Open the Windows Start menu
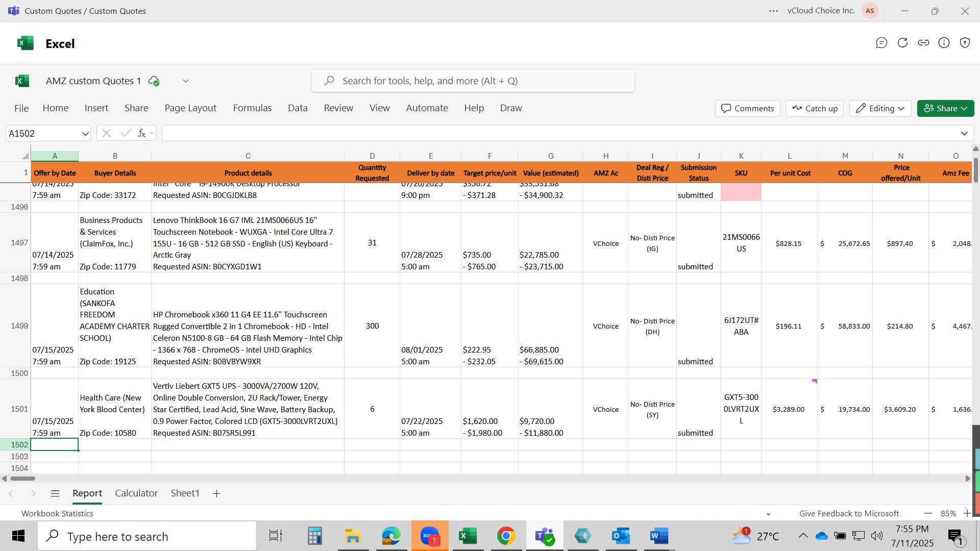The height and width of the screenshot is (551, 980). (18, 536)
